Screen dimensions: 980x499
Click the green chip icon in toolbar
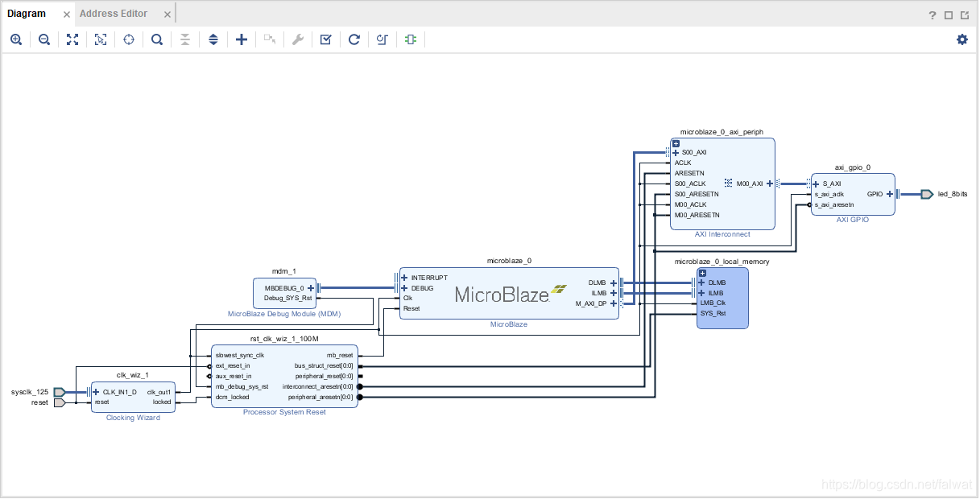[411, 39]
